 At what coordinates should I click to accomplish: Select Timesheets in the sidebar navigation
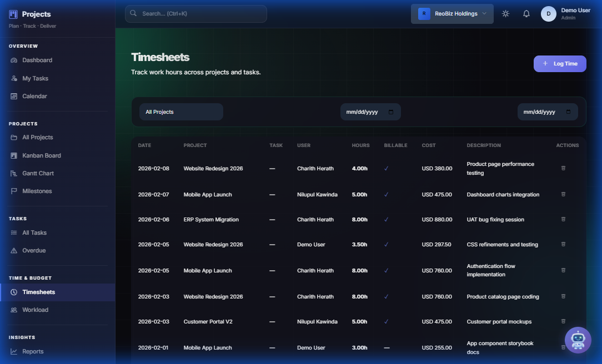pos(37,291)
